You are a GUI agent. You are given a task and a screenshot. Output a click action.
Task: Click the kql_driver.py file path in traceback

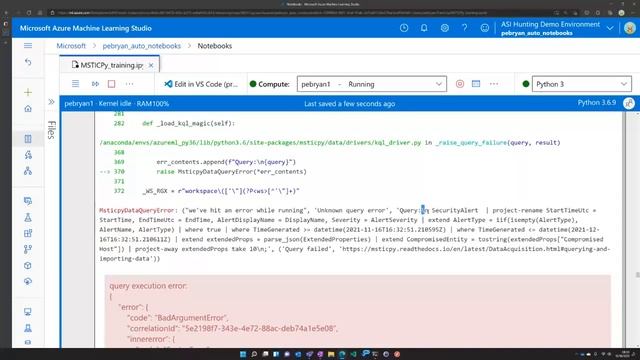(260, 142)
